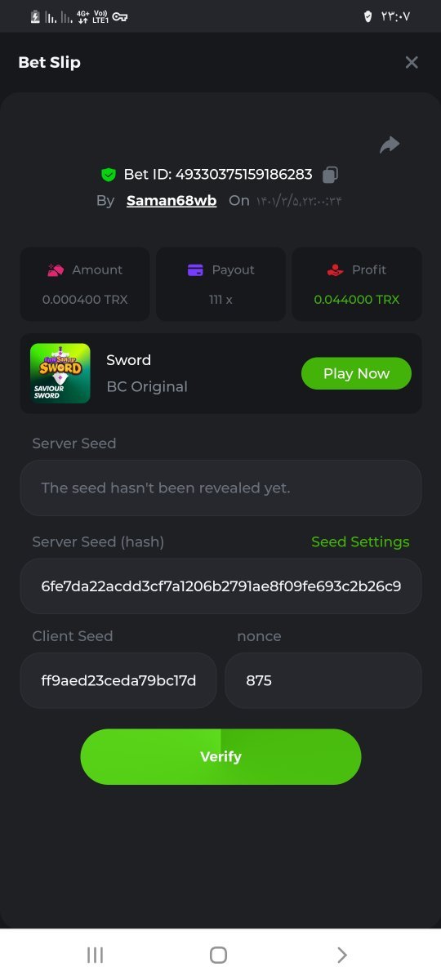Tap the green verified shield icon
Screen dimensions: 441x980
(109, 174)
